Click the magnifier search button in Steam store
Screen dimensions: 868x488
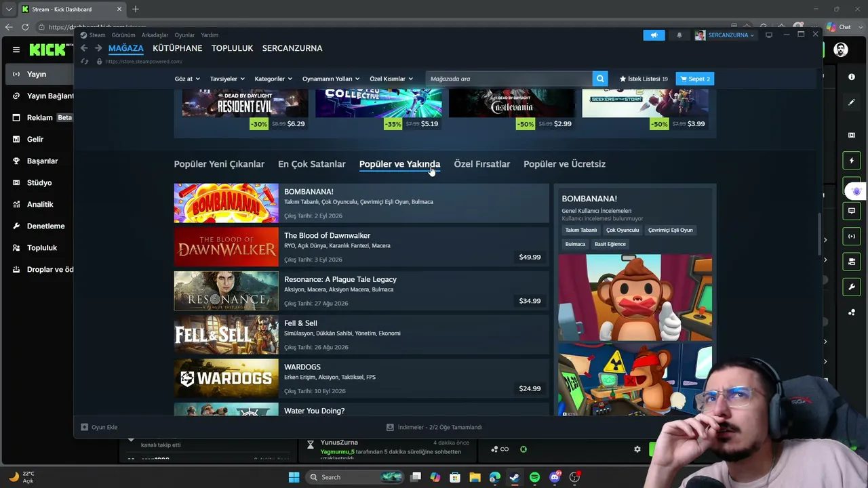pyautogui.click(x=600, y=79)
